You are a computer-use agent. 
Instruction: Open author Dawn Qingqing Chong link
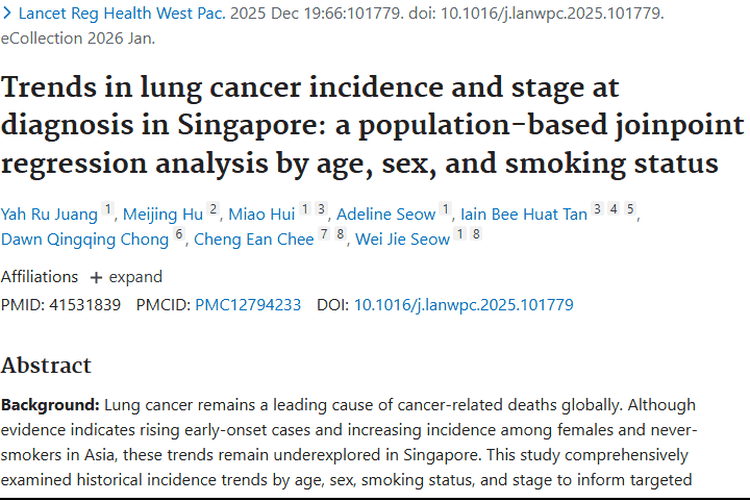(85, 239)
